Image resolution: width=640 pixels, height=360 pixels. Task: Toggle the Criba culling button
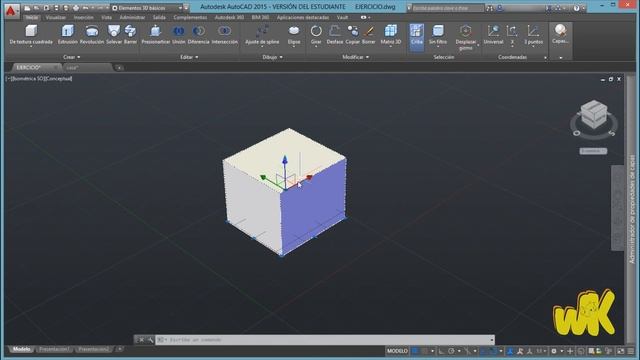[x=417, y=37]
